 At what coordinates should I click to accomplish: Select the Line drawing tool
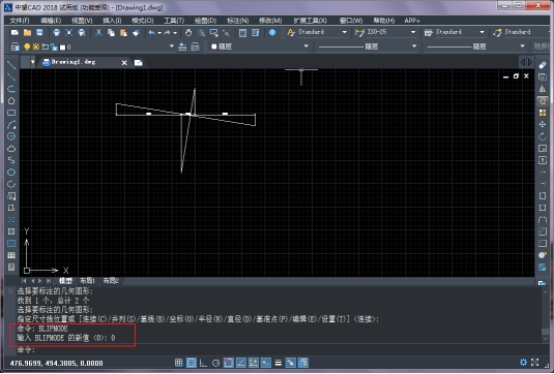click(x=11, y=65)
